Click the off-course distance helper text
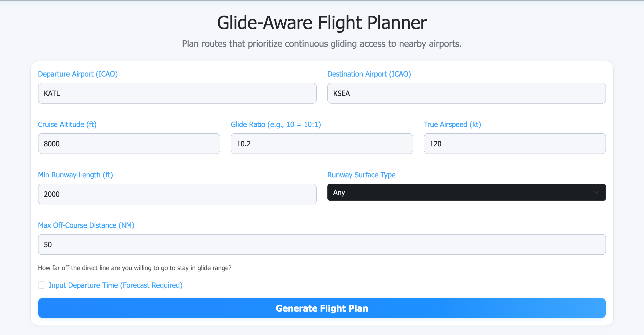Image resolution: width=644 pixels, height=335 pixels. coord(135,268)
